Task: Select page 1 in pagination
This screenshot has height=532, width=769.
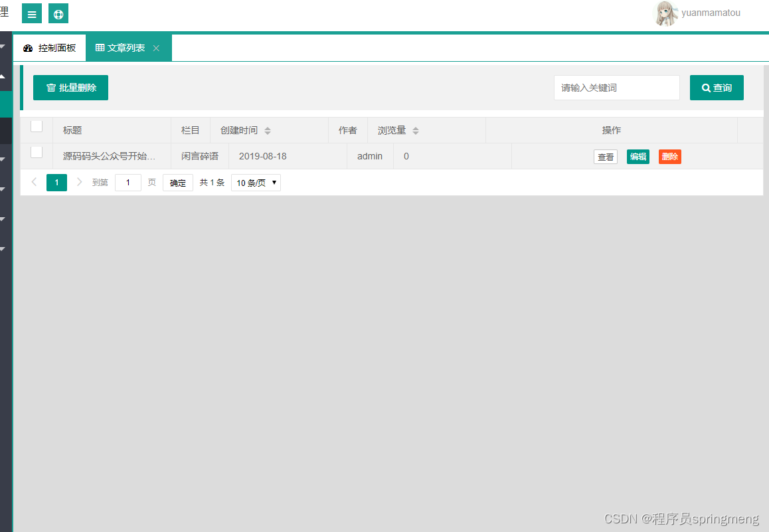Action: [57, 183]
